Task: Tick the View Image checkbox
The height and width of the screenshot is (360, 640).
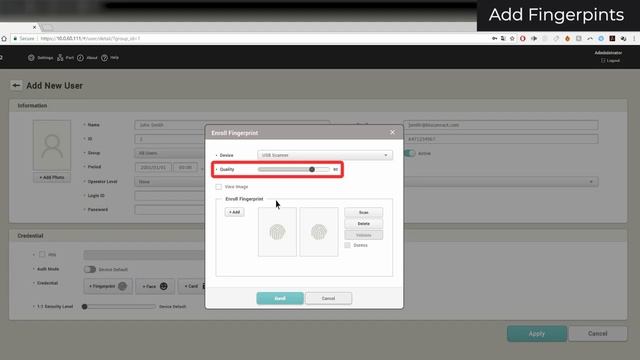Action: click(x=218, y=187)
